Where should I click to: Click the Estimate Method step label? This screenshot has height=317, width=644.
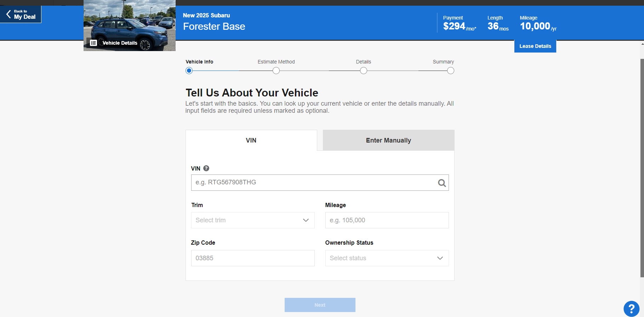276,62
